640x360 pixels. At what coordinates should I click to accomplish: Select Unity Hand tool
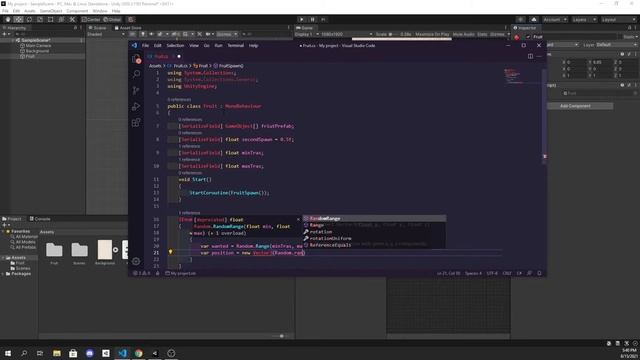pos(8,20)
